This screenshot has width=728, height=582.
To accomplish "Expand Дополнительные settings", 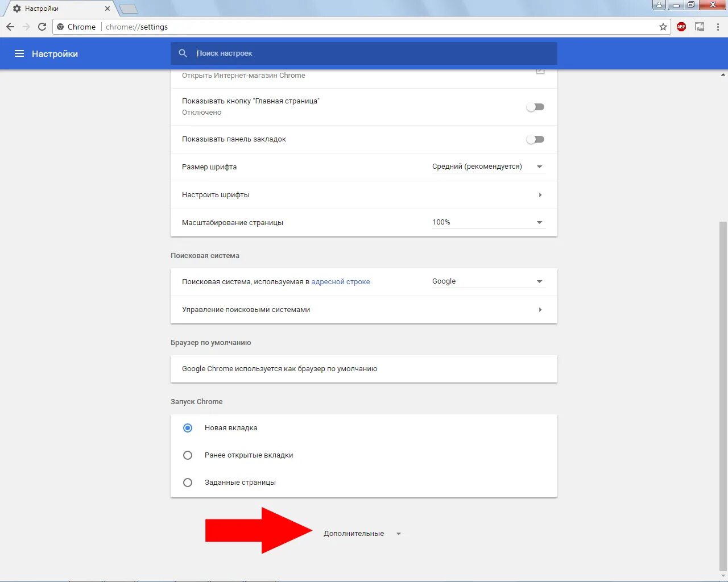I will pos(363,534).
